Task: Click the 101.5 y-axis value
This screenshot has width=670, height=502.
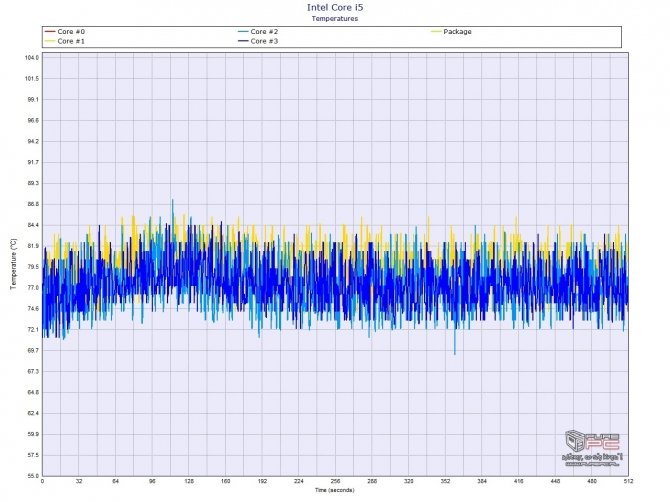Action: (32, 79)
